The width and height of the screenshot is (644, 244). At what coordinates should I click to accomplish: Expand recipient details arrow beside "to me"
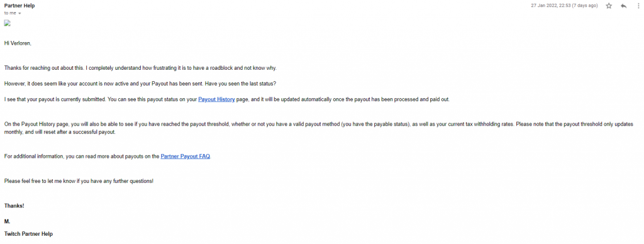pyautogui.click(x=19, y=13)
